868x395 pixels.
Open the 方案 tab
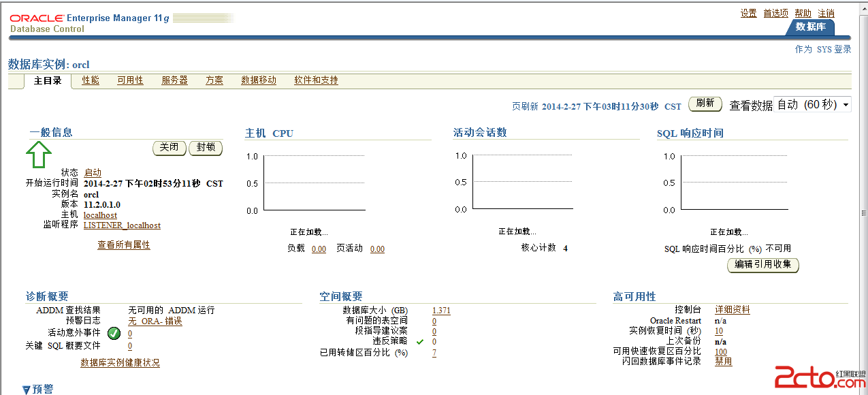click(x=214, y=80)
